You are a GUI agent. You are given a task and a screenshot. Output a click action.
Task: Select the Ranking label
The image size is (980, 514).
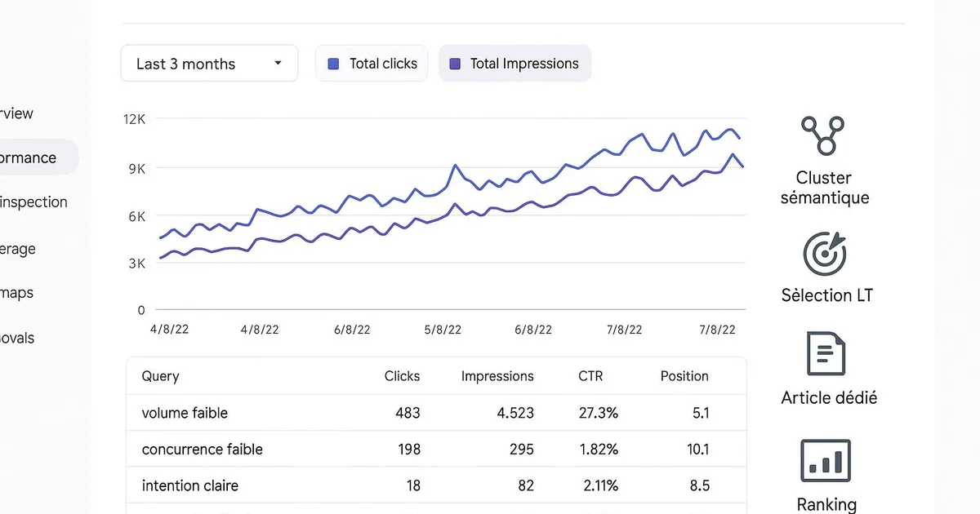tap(826, 504)
